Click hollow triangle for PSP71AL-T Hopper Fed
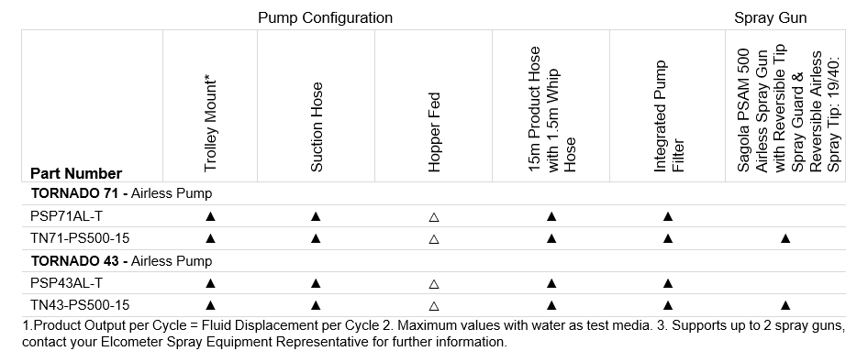 [434, 217]
